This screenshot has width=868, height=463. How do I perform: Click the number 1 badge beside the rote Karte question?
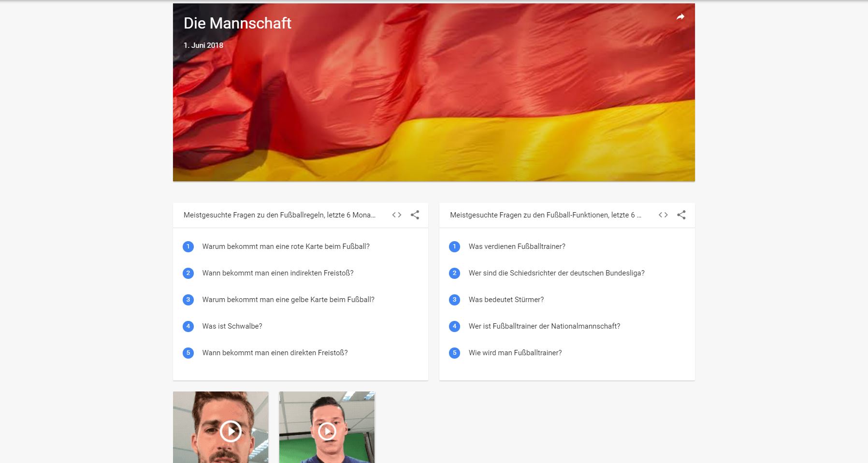click(x=188, y=246)
